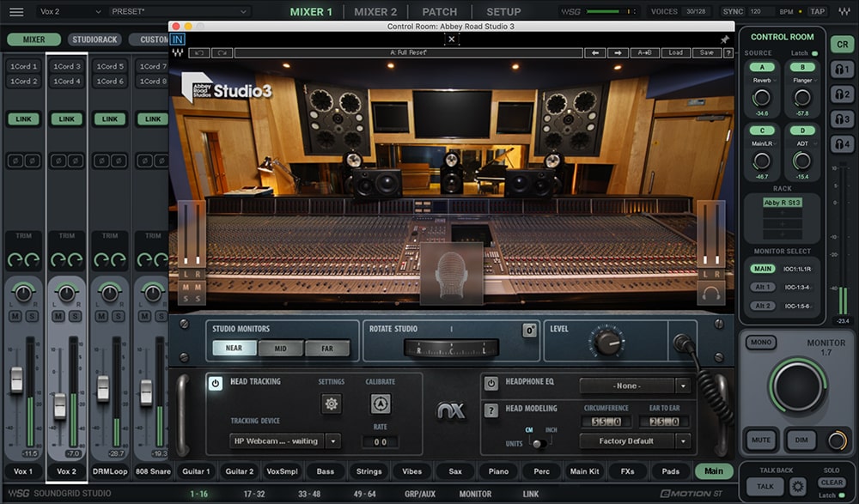Image resolution: width=859 pixels, height=504 pixels.
Task: Select headphone output 1 in Control Room
Action: (x=840, y=70)
